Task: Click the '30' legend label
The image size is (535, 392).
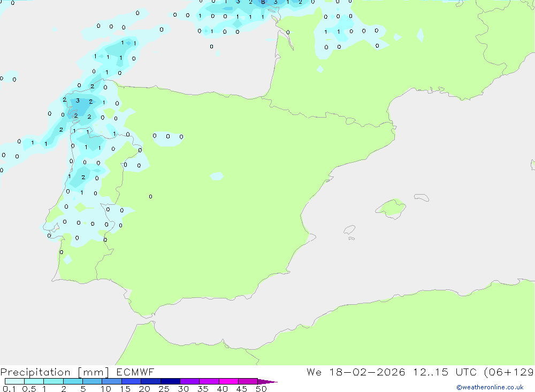Action: pyautogui.click(x=183, y=389)
